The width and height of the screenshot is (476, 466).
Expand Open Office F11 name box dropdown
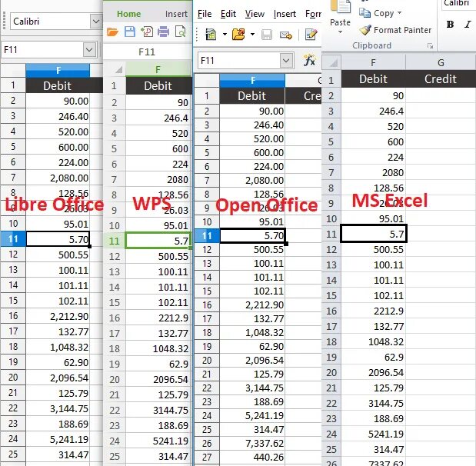[286, 61]
